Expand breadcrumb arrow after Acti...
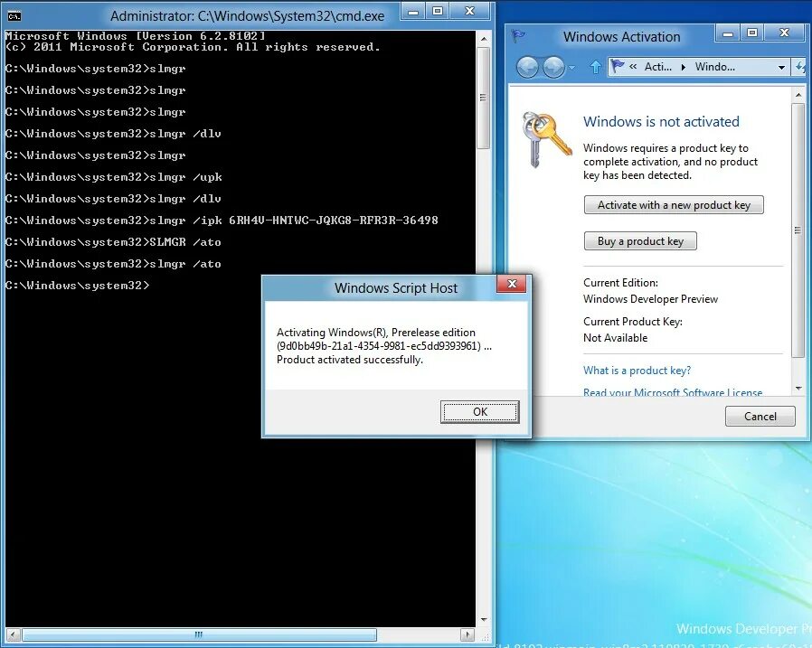The image size is (812, 648). [x=684, y=67]
